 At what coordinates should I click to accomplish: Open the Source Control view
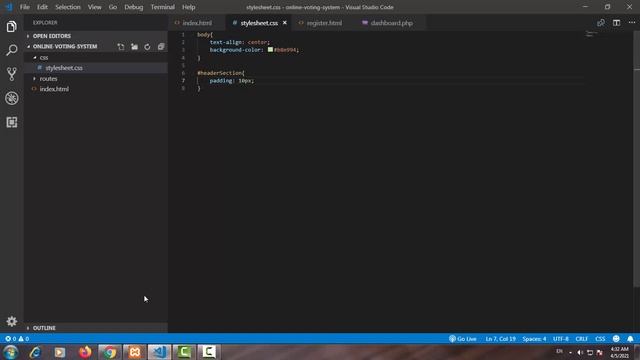pyautogui.click(x=11, y=74)
